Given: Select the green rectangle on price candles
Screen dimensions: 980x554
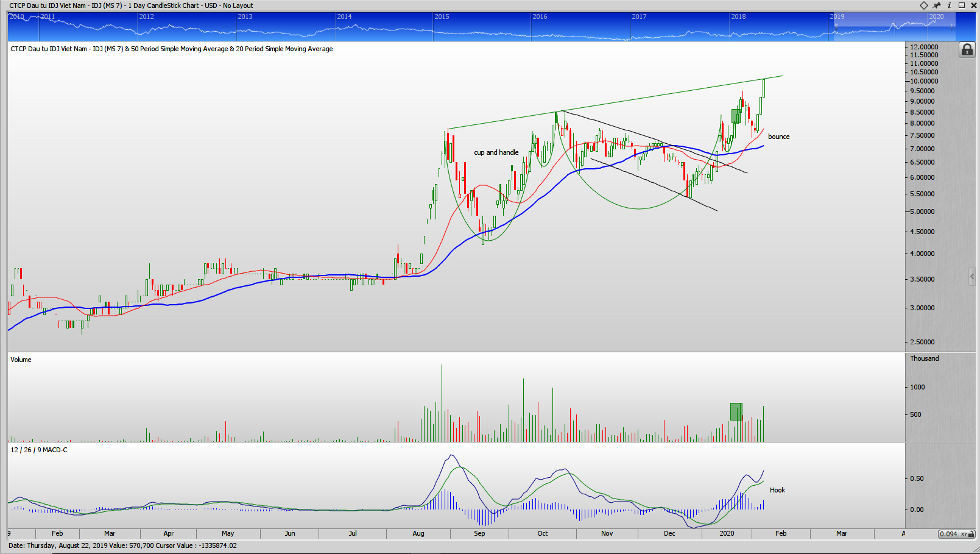Looking at the screenshot, I should (736, 116).
